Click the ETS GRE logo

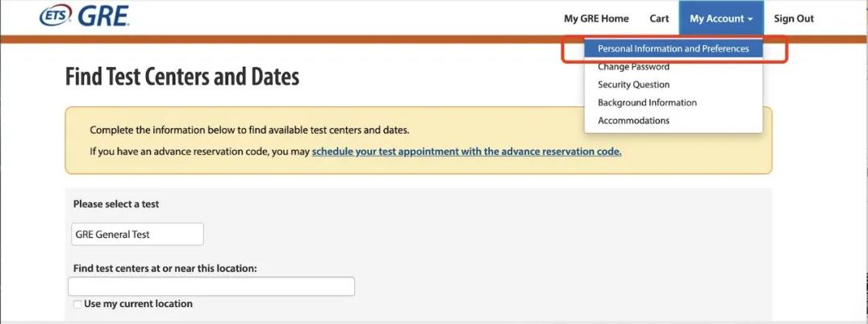(84, 17)
